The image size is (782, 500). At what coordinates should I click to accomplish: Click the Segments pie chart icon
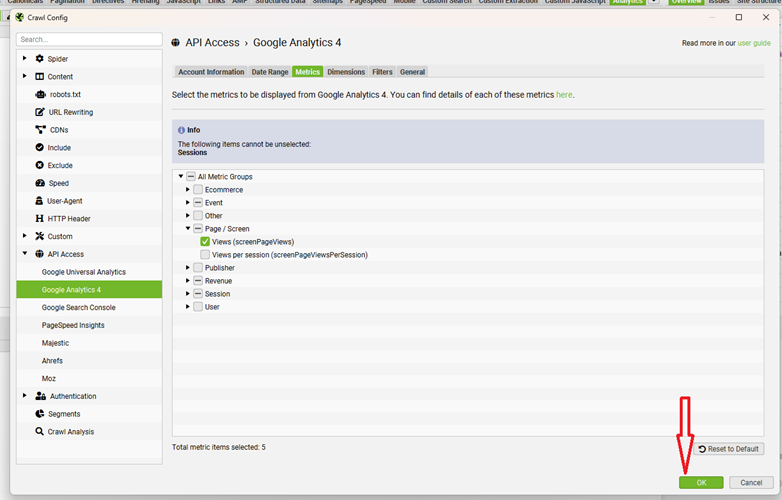point(39,414)
